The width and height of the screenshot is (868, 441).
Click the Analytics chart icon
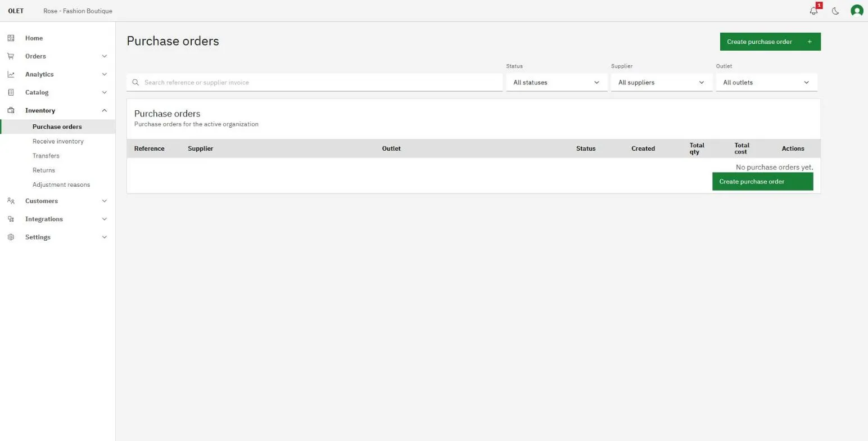(x=11, y=74)
